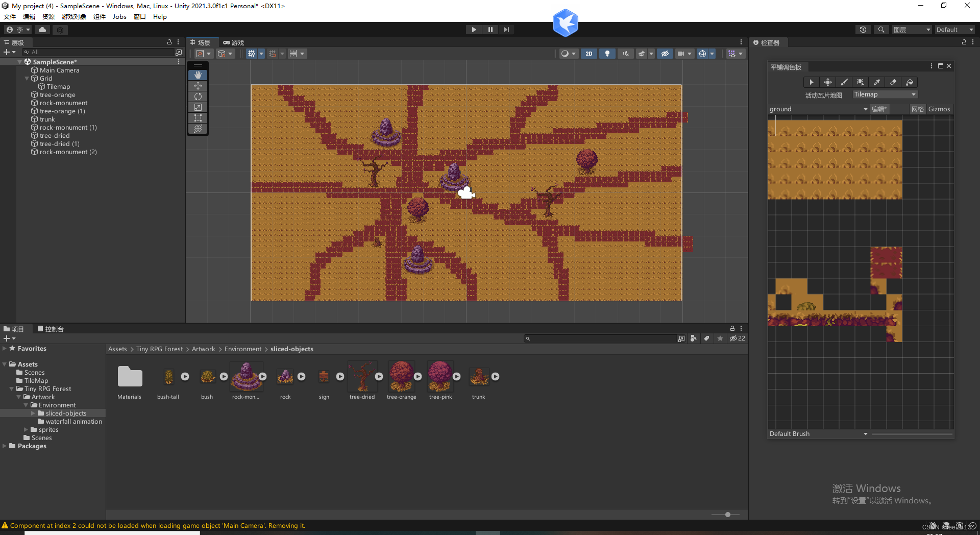Open the Default layout dropdown
Viewport: 980px width, 535px height.
click(x=954, y=30)
